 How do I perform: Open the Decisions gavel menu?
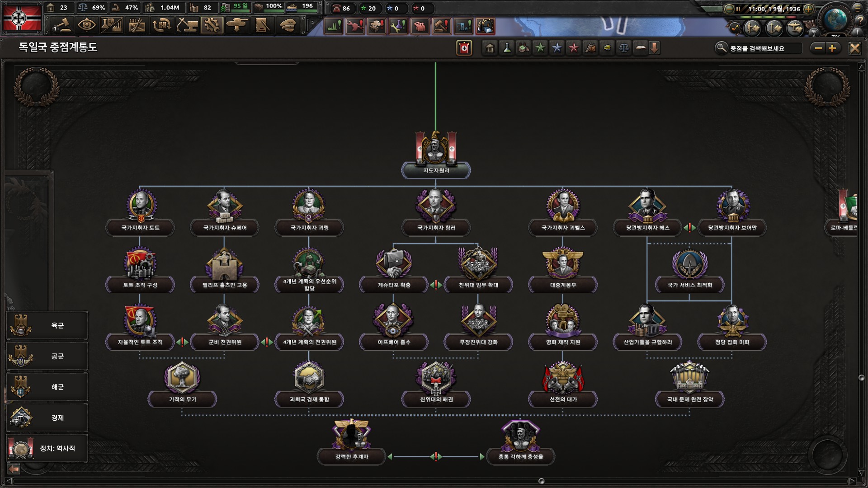coord(62,26)
